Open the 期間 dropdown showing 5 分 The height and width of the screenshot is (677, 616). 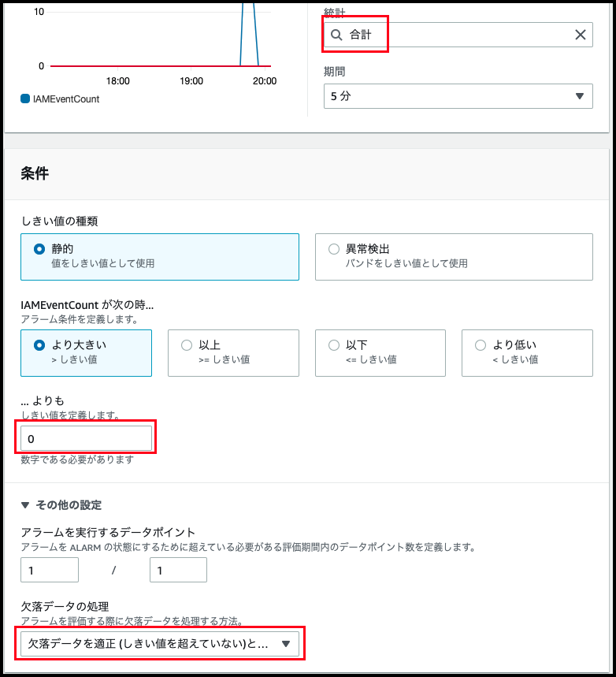(458, 96)
